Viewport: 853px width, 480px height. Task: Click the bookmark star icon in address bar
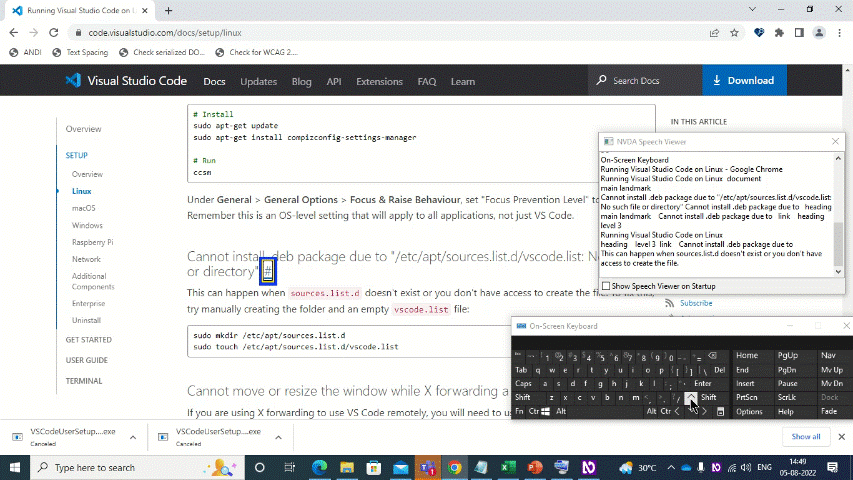[x=734, y=33]
